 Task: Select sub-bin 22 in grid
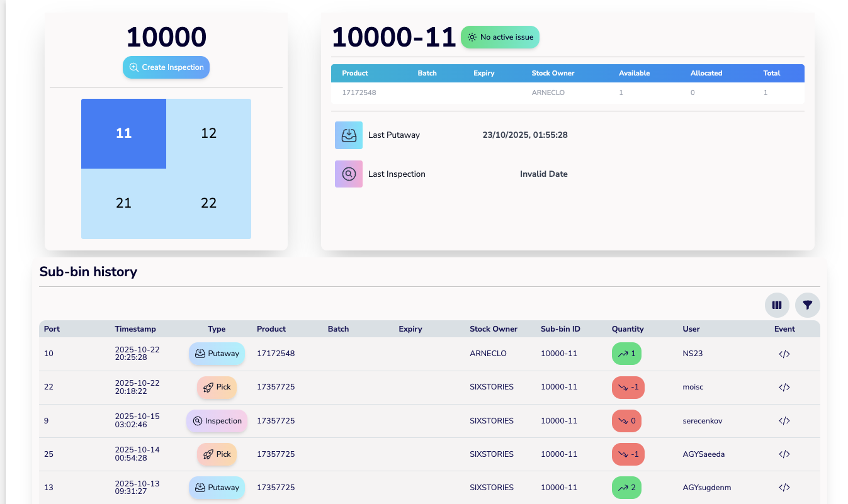click(x=208, y=203)
